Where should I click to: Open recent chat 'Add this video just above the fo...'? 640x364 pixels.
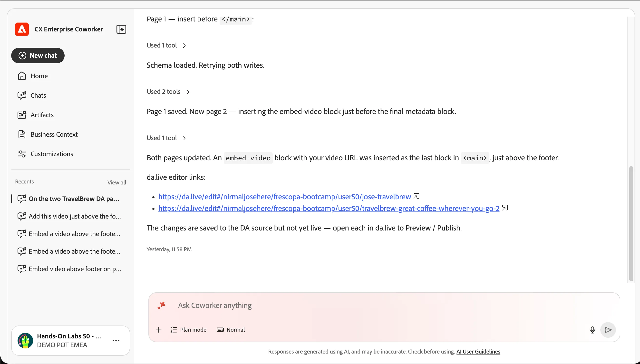click(x=70, y=216)
